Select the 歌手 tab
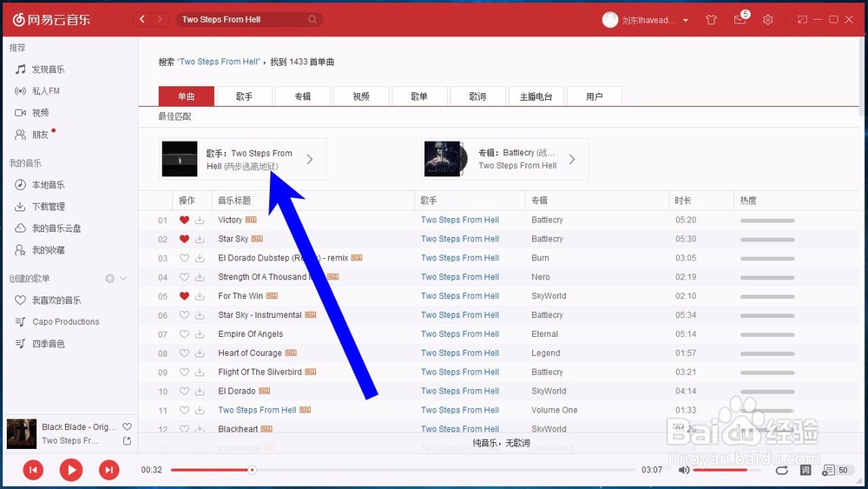The height and width of the screenshot is (489, 868). [244, 96]
